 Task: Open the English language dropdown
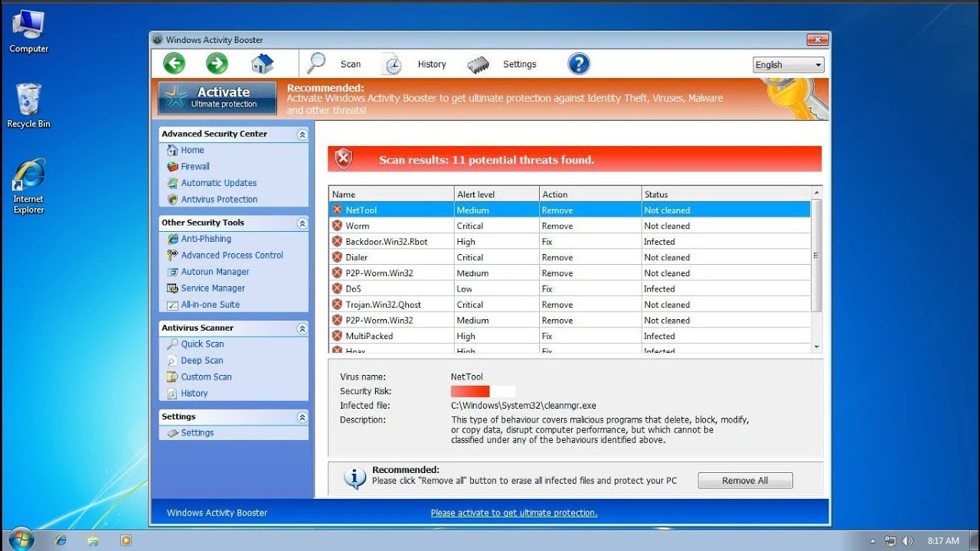tap(789, 65)
